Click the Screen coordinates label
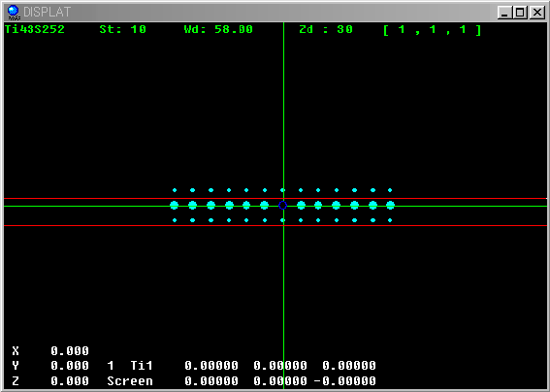 point(130,380)
